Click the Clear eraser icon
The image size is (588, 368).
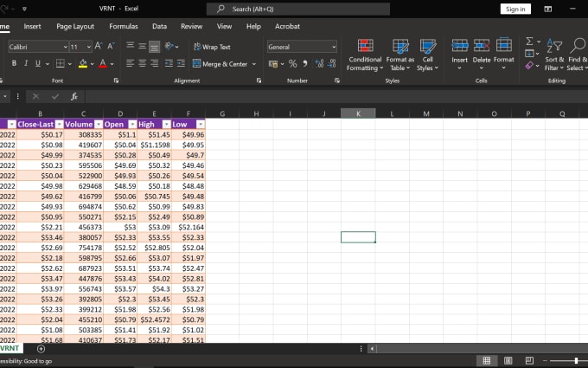click(x=529, y=65)
